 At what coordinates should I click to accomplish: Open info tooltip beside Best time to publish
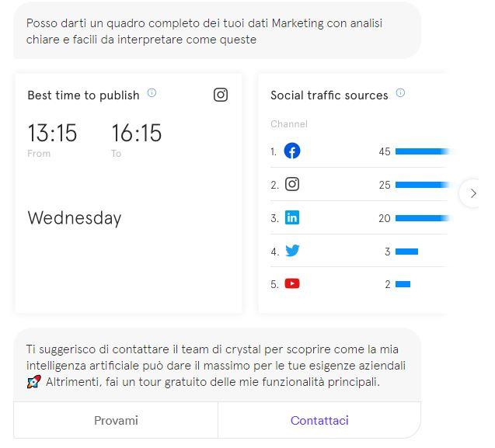[152, 93]
